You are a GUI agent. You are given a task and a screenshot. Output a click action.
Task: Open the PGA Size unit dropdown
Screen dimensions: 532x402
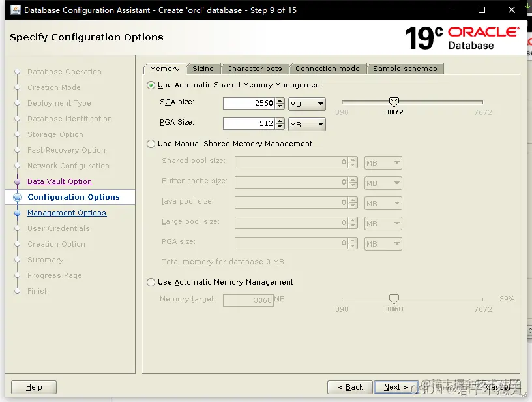click(x=306, y=125)
